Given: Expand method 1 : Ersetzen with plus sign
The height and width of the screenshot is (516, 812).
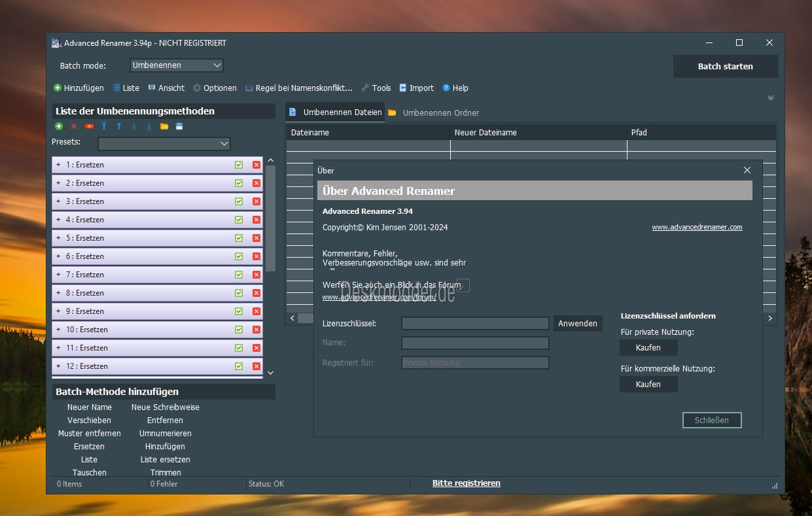Looking at the screenshot, I should [58, 165].
